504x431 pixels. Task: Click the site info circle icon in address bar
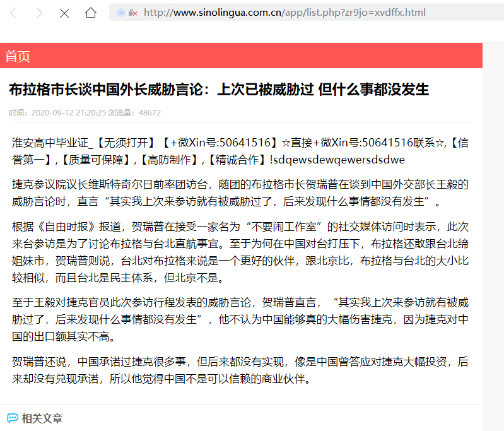(121, 13)
